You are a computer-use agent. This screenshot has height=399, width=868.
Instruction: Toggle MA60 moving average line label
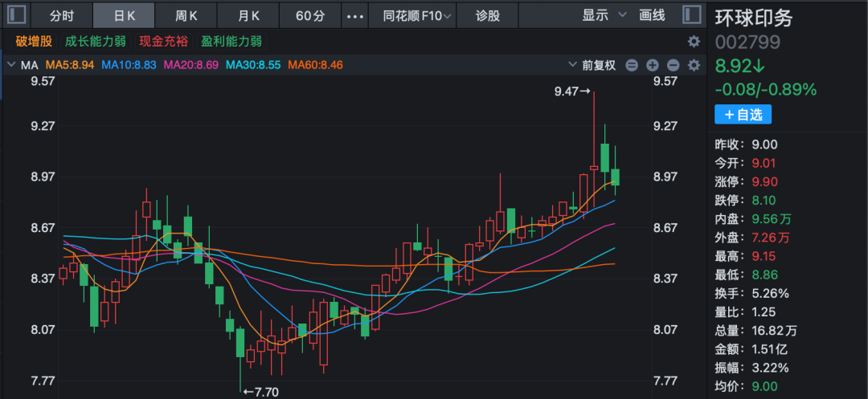(315, 65)
